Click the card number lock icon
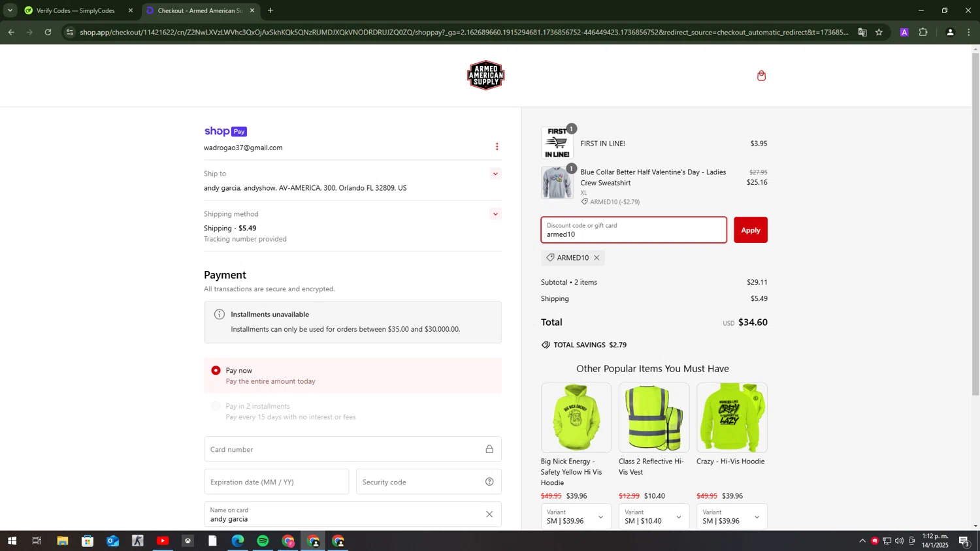The height and width of the screenshot is (551, 980). point(489,449)
